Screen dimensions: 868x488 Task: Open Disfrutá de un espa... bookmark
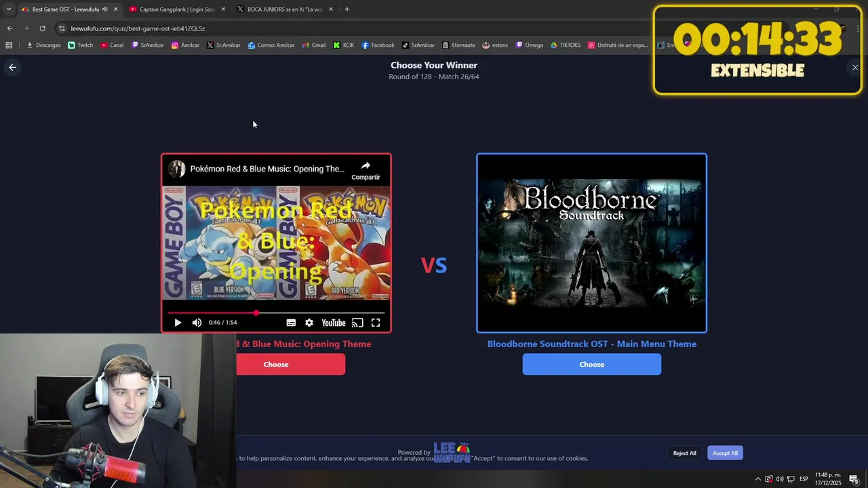point(618,45)
